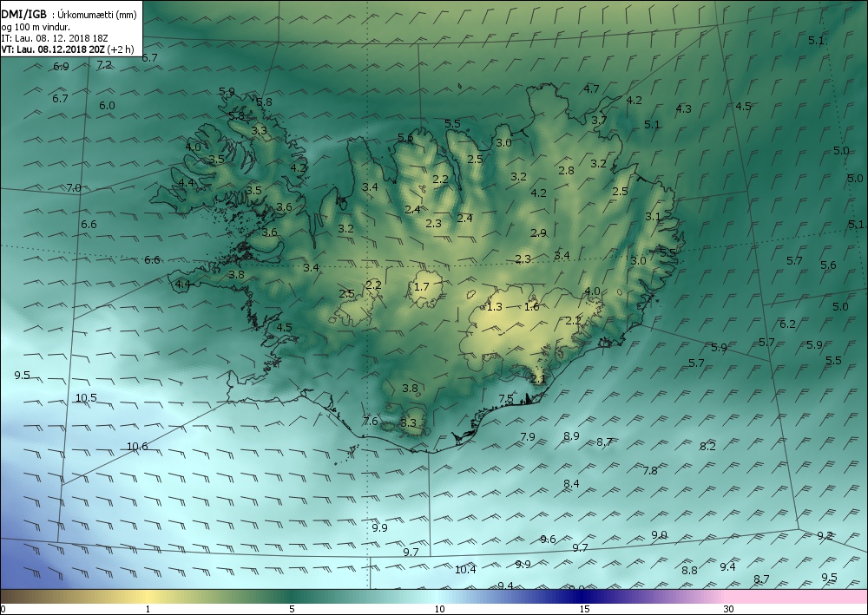This screenshot has height=615, width=868.
Task: Click the '15' label on the color scale
Action: [x=584, y=610]
